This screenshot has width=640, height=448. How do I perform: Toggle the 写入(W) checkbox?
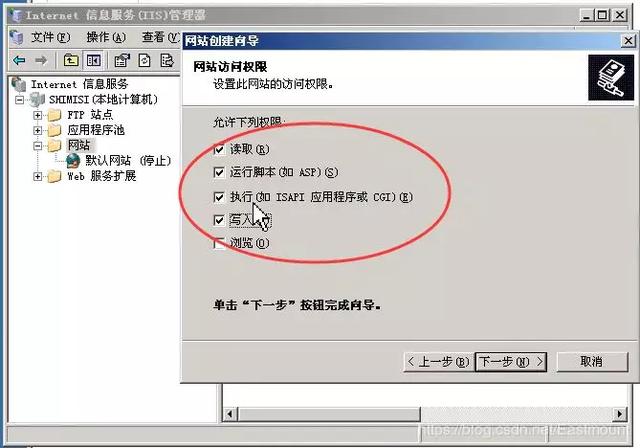click(x=219, y=220)
